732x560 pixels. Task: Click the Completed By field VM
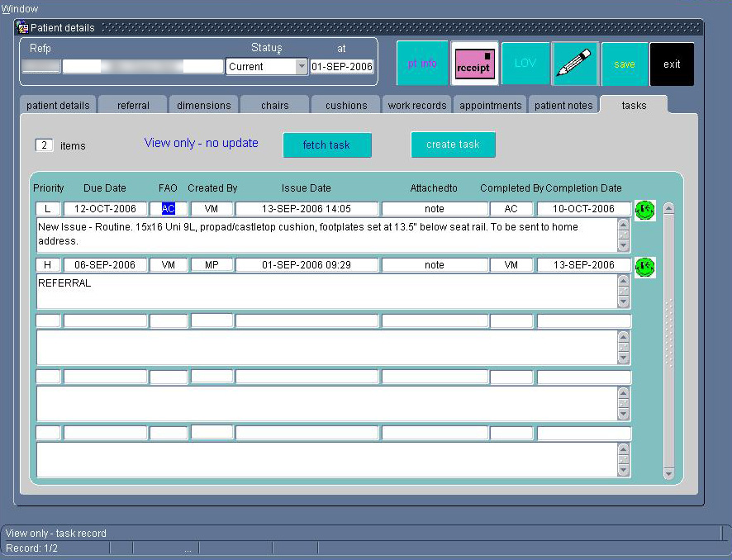[511, 265]
